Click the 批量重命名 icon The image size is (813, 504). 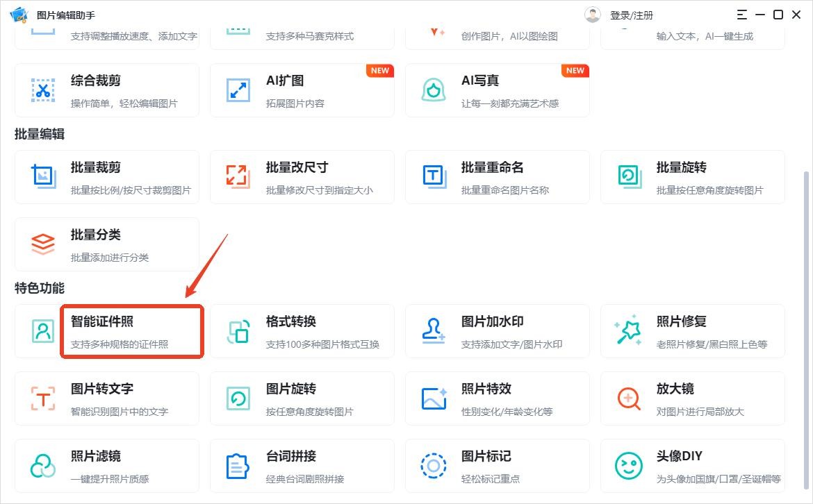434,176
